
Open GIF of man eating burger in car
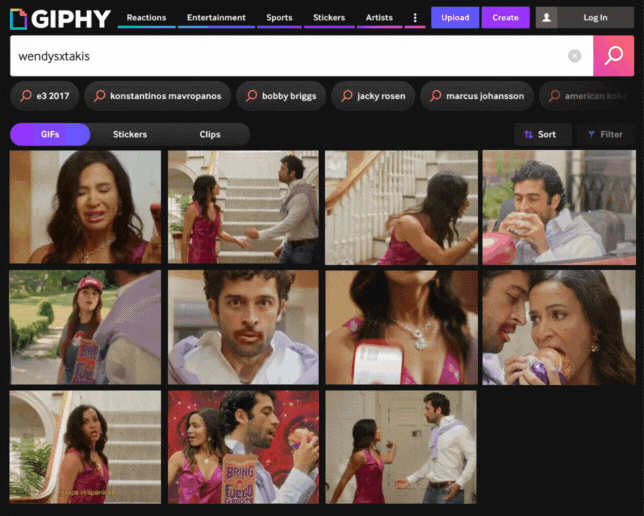pos(559,207)
